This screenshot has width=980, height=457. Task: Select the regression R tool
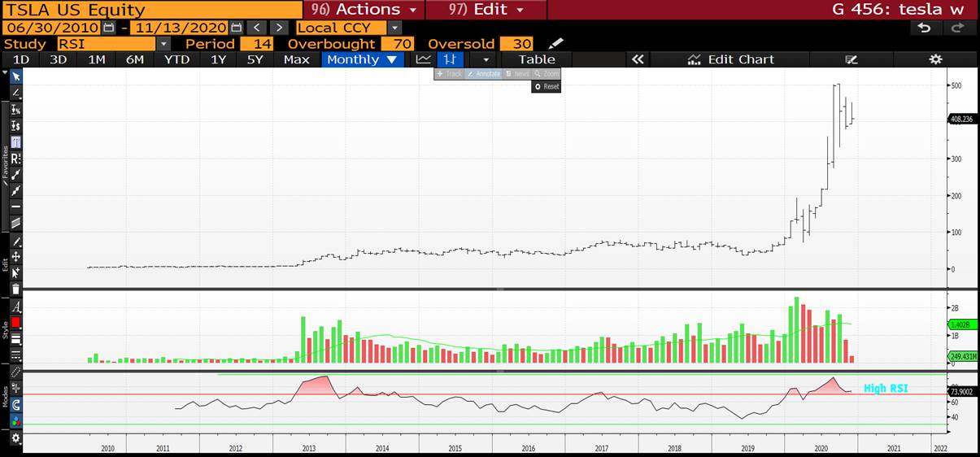pos(15,158)
